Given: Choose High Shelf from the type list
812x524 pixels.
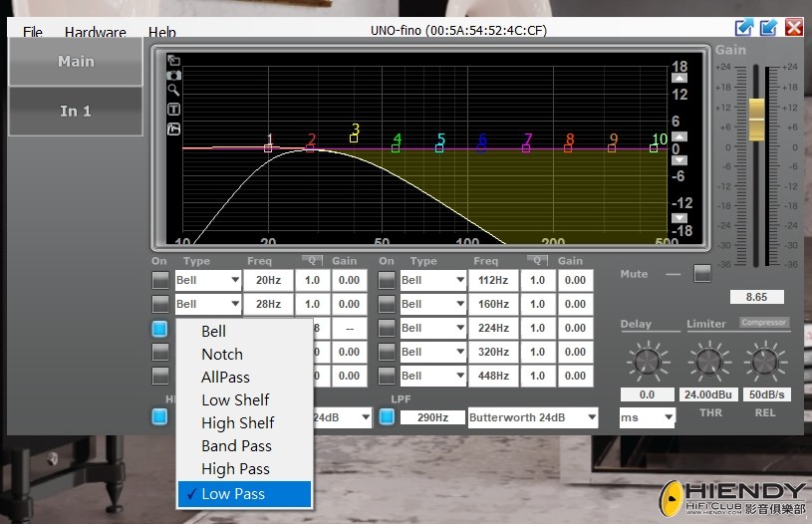Looking at the screenshot, I should pyautogui.click(x=238, y=423).
